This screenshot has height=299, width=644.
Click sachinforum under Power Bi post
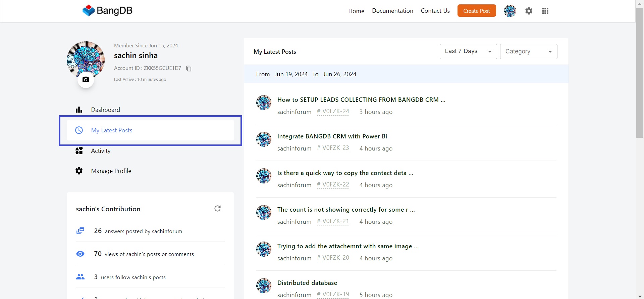click(x=294, y=148)
